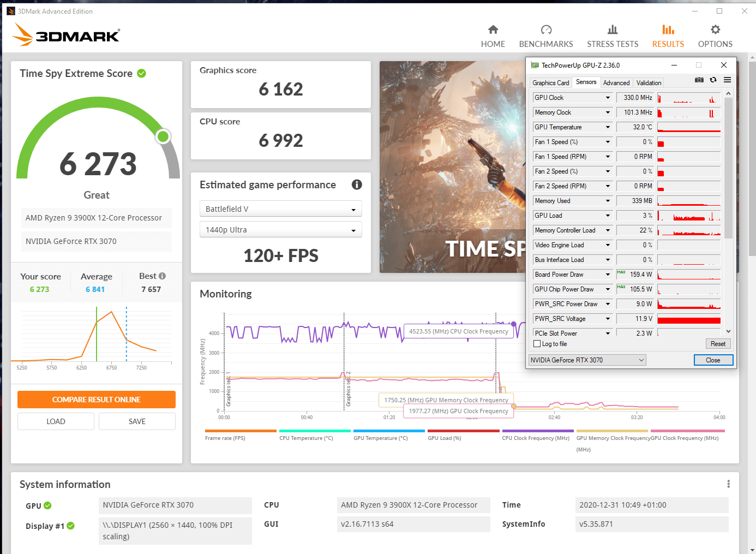
Task: Click the LOAD button
Action: 56,421
